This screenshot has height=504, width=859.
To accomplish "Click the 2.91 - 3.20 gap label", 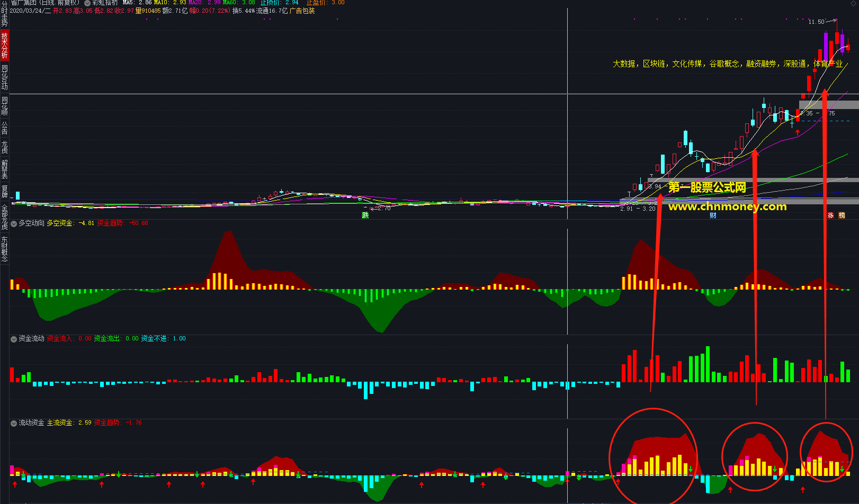I will [638, 209].
